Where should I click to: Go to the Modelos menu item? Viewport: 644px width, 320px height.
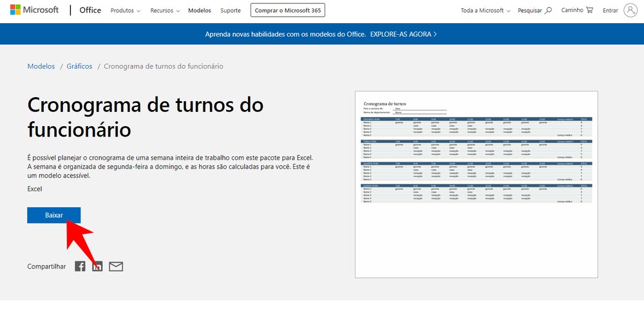200,11
